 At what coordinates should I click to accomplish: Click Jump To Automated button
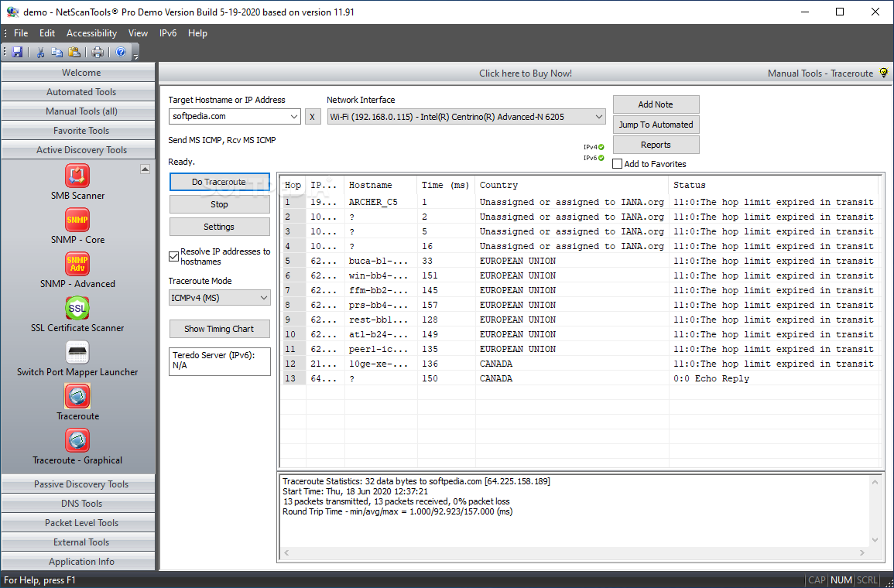click(656, 125)
